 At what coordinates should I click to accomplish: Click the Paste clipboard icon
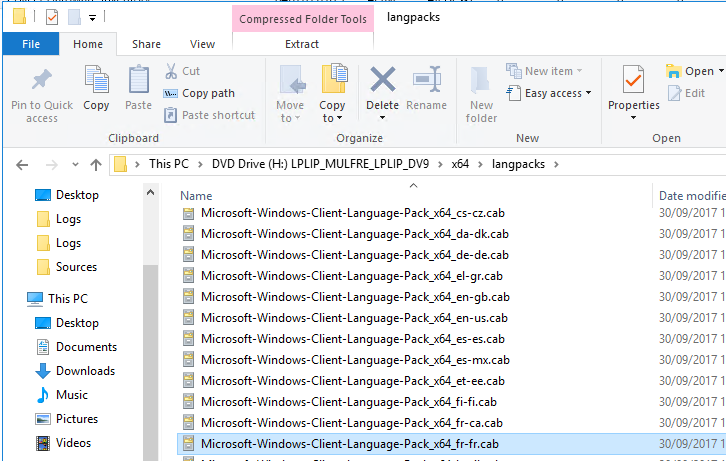click(x=138, y=80)
